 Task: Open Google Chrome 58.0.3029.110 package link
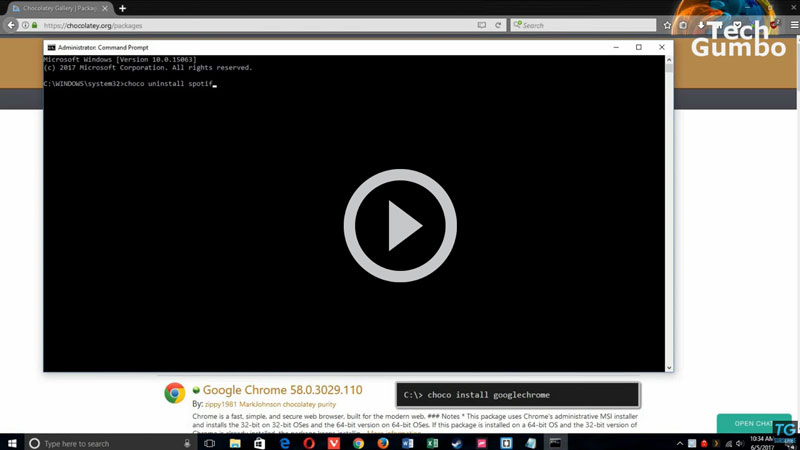(283, 390)
